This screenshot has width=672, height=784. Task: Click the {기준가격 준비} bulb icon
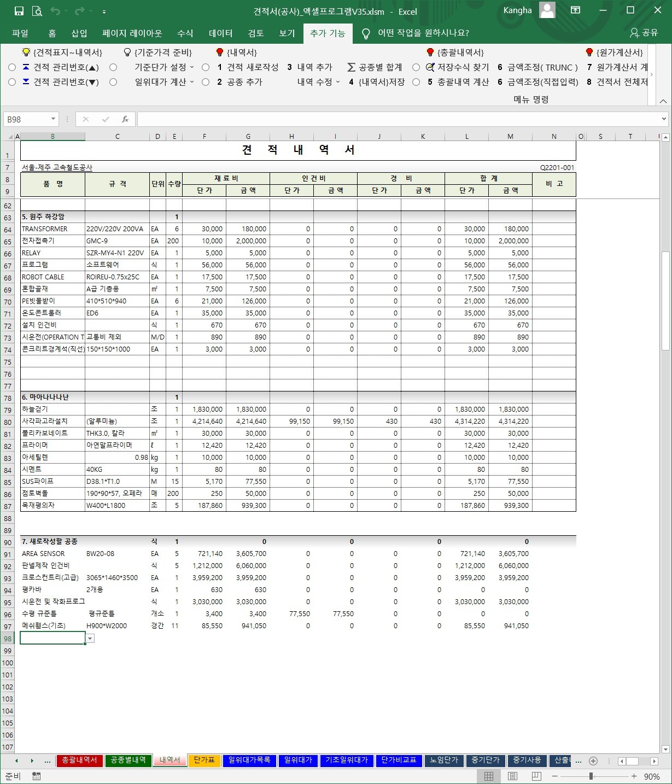tap(127, 52)
